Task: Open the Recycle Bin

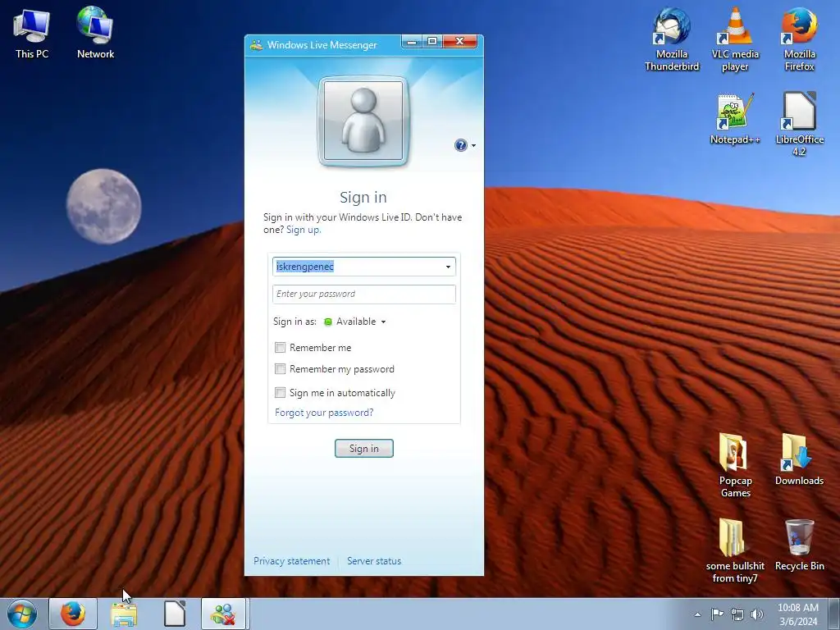Action: click(799, 546)
